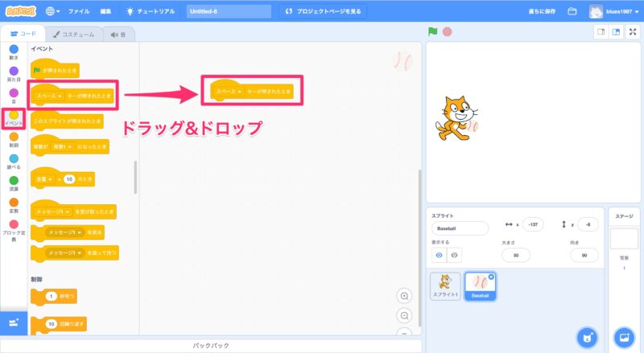Hide the sprite with crossed-eye icon
Viewport: 644px width, 353px height.
pyautogui.click(x=455, y=254)
